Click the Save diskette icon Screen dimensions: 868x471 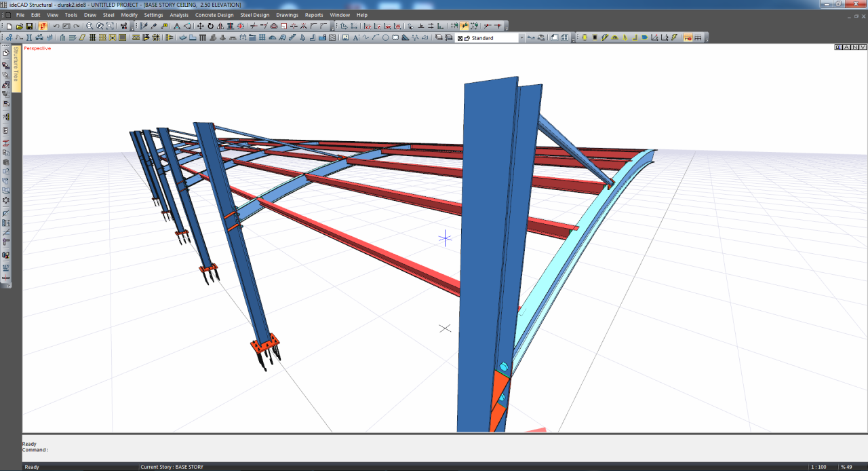(29, 26)
